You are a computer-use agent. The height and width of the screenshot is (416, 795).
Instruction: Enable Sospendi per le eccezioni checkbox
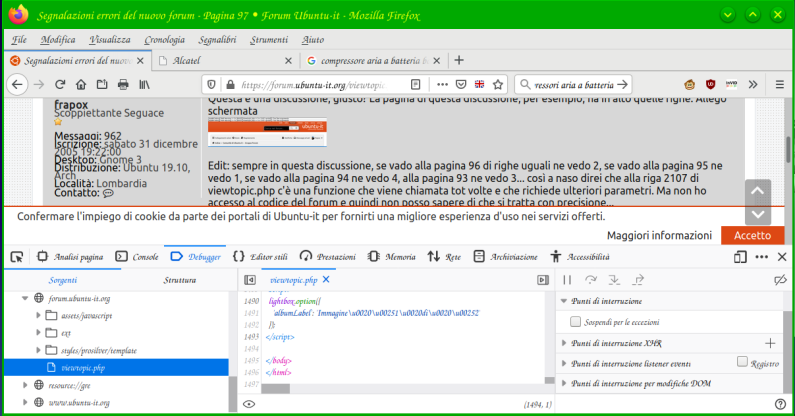coord(575,322)
